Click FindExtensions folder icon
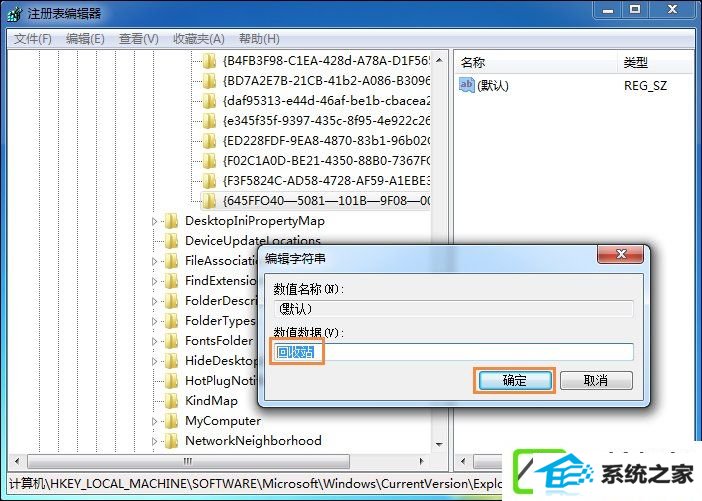This screenshot has width=702, height=501. (x=171, y=281)
